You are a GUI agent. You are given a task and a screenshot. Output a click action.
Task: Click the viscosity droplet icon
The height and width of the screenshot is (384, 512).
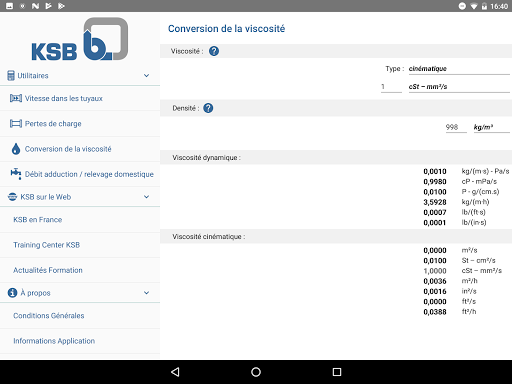pos(16,149)
